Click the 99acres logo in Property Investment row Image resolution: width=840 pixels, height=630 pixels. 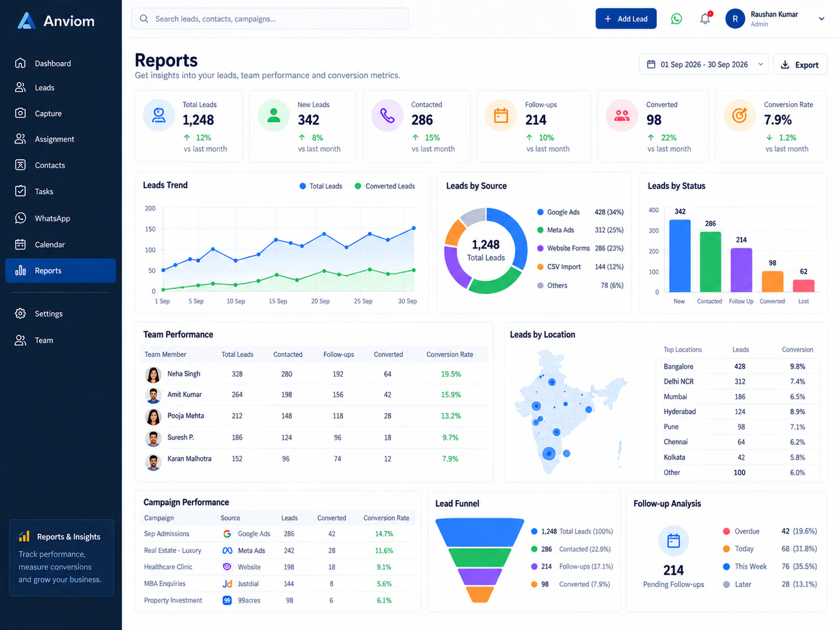[x=227, y=600]
